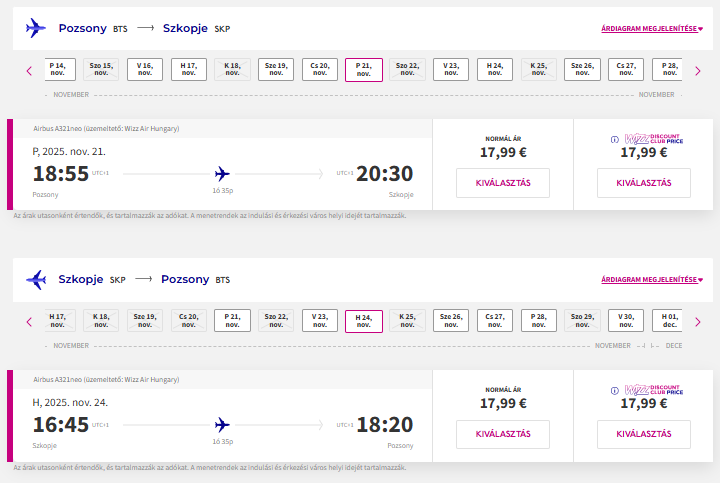Select the Sze 19, nov. outbound date tab
The height and width of the screenshot is (483, 720).
tap(276, 70)
